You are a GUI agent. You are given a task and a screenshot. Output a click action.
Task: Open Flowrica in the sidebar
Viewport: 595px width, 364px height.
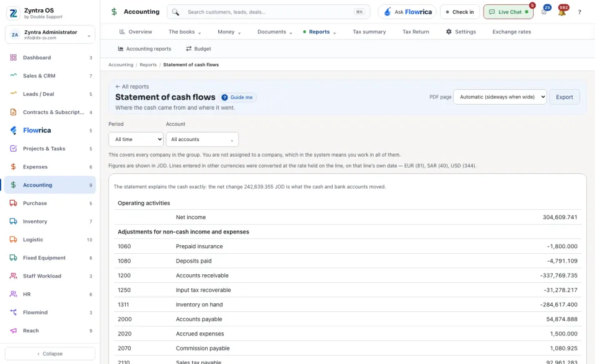[50, 131]
